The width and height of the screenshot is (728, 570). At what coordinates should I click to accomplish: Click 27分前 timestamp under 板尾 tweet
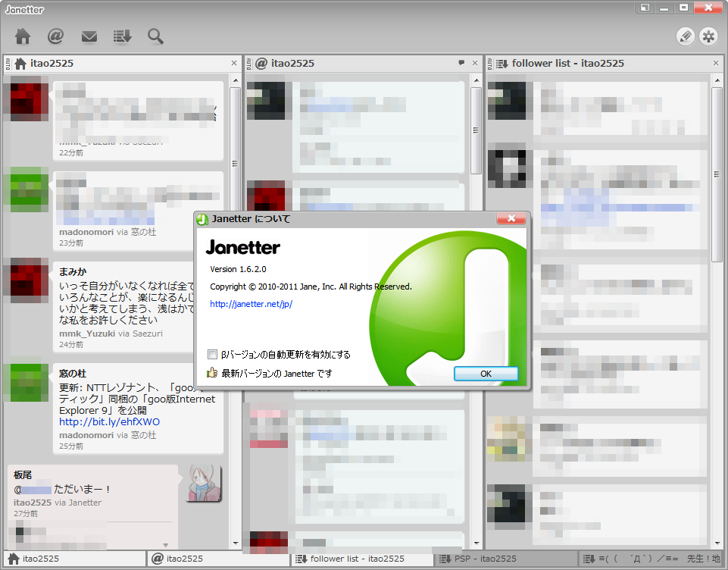coord(26,514)
